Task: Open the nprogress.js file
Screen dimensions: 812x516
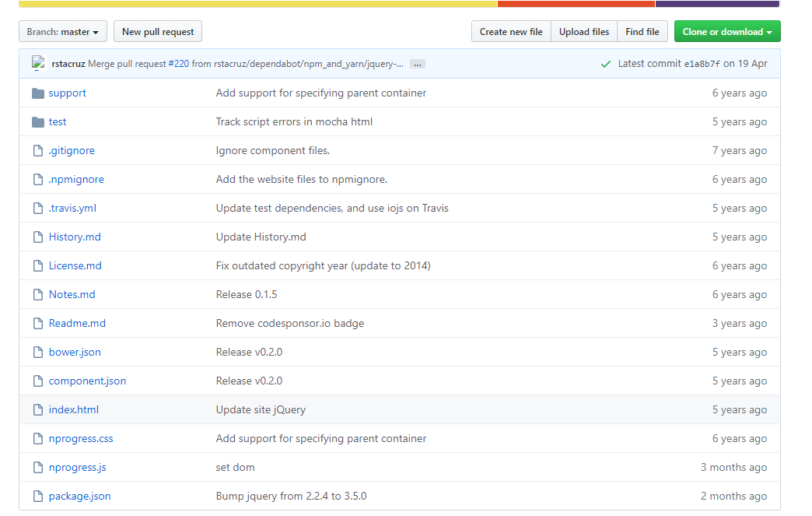Action: (x=77, y=467)
